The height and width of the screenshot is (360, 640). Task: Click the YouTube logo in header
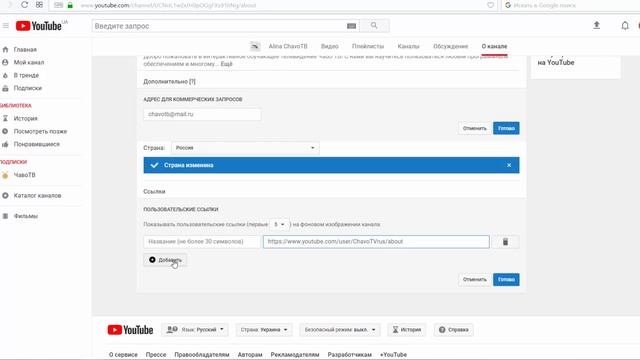[39, 26]
